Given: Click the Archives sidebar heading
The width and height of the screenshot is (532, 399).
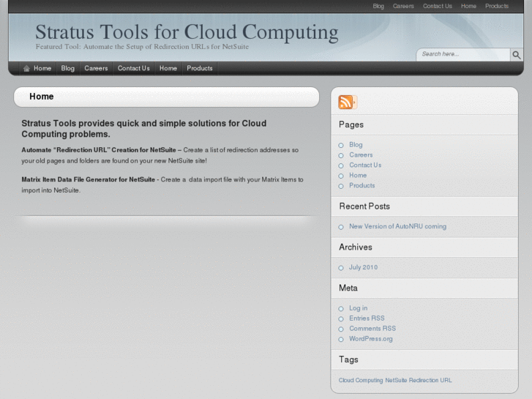Looking at the screenshot, I should pyautogui.click(x=356, y=247).
